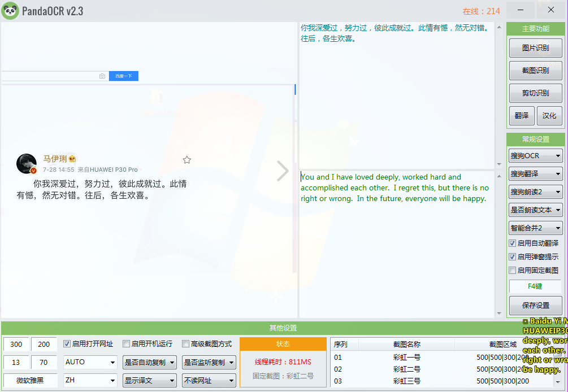
Task: Open the 智能合并2 dropdown
Action: coord(535,228)
